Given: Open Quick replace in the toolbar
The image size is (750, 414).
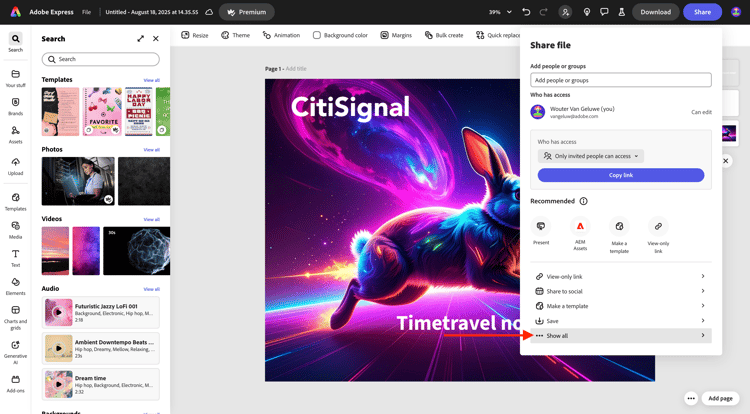Looking at the screenshot, I should (497, 35).
